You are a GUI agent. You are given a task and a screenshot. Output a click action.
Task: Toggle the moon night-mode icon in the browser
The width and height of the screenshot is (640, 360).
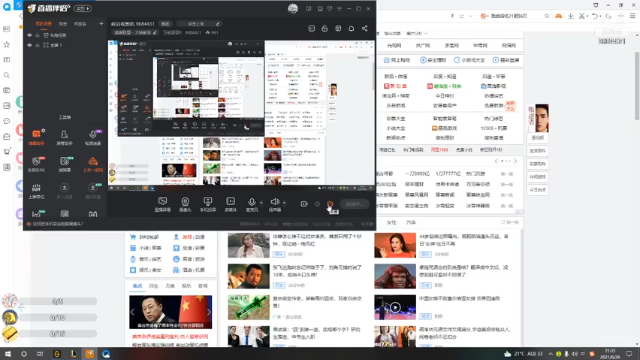click(608, 16)
